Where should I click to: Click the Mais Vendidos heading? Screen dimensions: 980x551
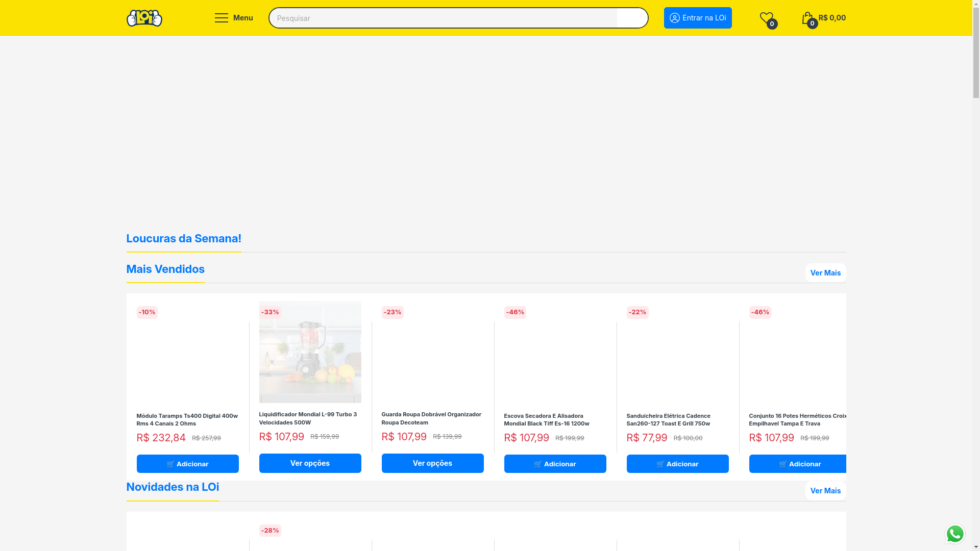[165, 269]
